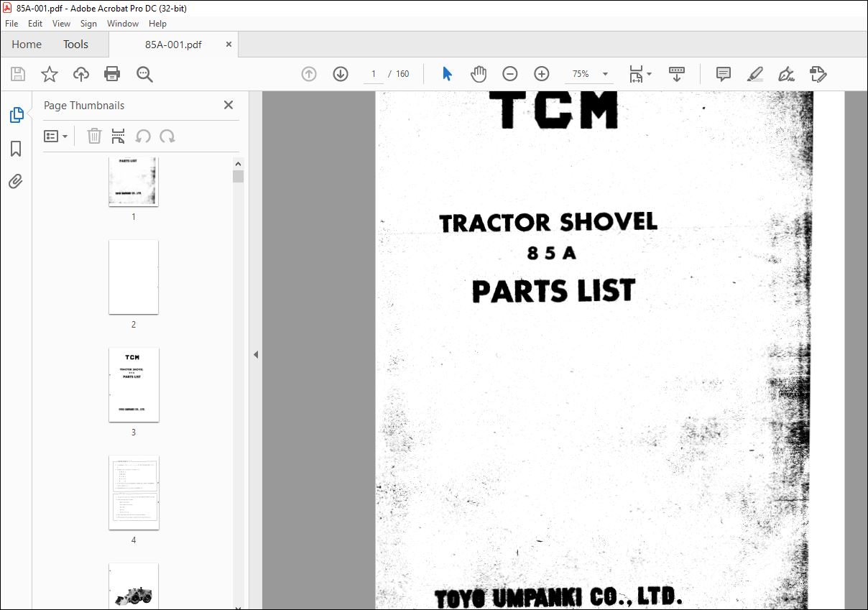Go to next page arrow icon

[x=341, y=74]
